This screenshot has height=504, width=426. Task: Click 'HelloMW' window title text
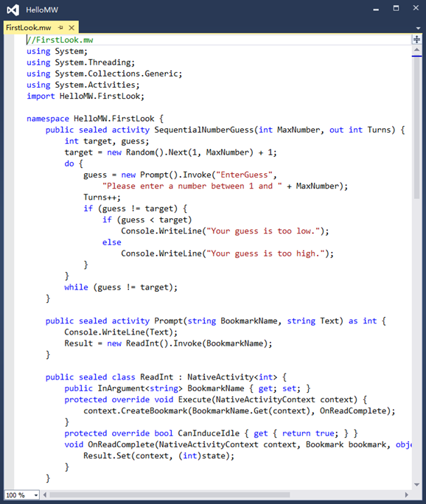pos(42,10)
